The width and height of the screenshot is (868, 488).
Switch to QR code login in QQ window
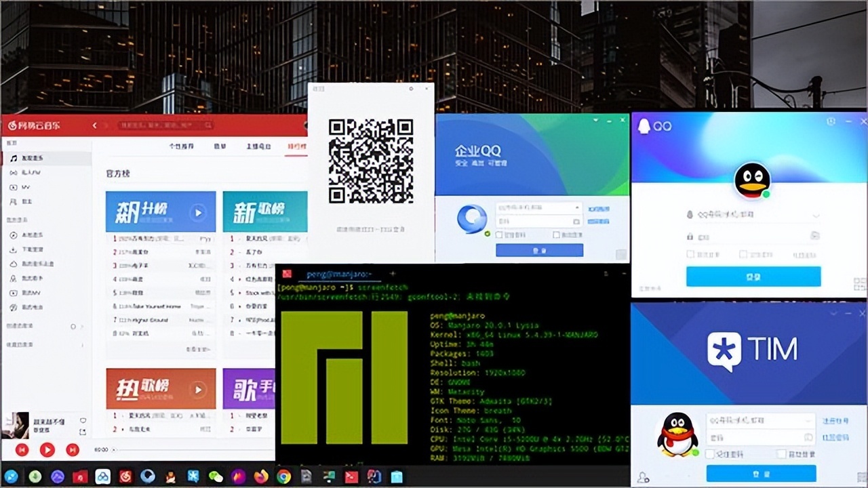coord(860,284)
